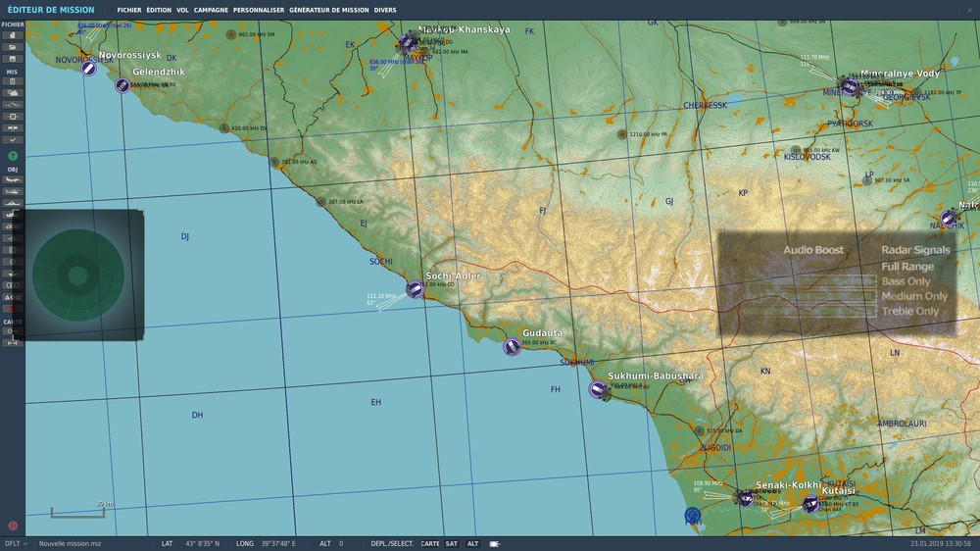Click the Radar Signals label in overlay

915,250
